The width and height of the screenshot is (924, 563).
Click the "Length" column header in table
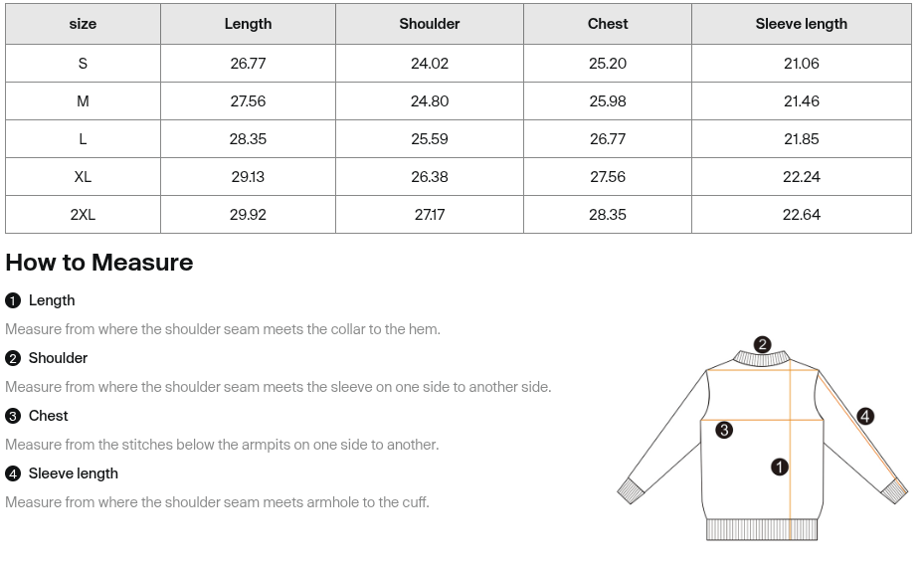click(x=248, y=24)
